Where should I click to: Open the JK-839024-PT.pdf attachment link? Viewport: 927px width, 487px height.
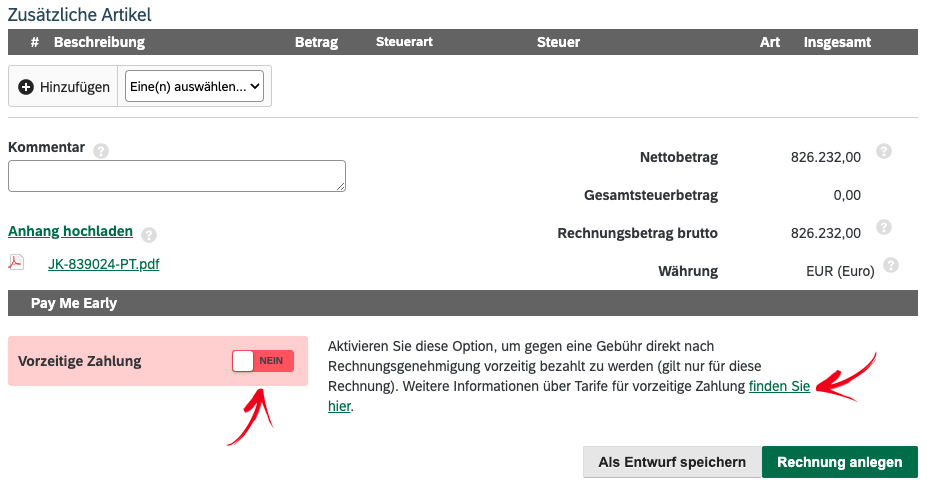[x=103, y=264]
